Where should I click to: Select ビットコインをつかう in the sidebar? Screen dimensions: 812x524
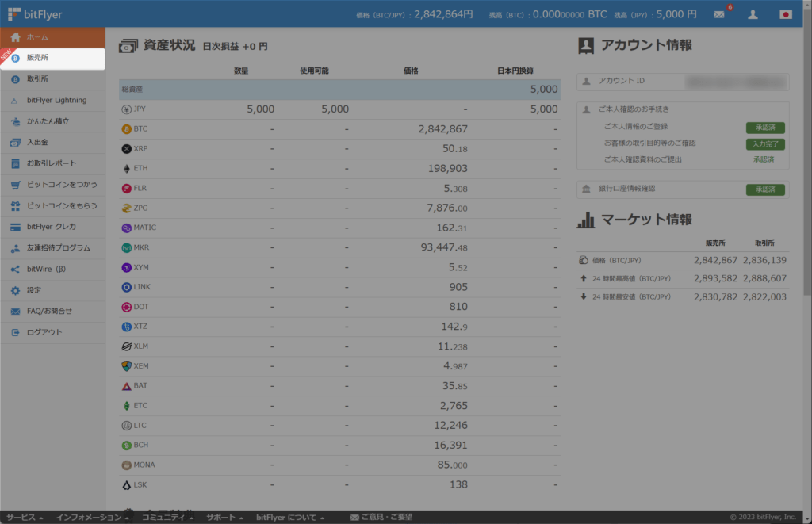[53, 185]
